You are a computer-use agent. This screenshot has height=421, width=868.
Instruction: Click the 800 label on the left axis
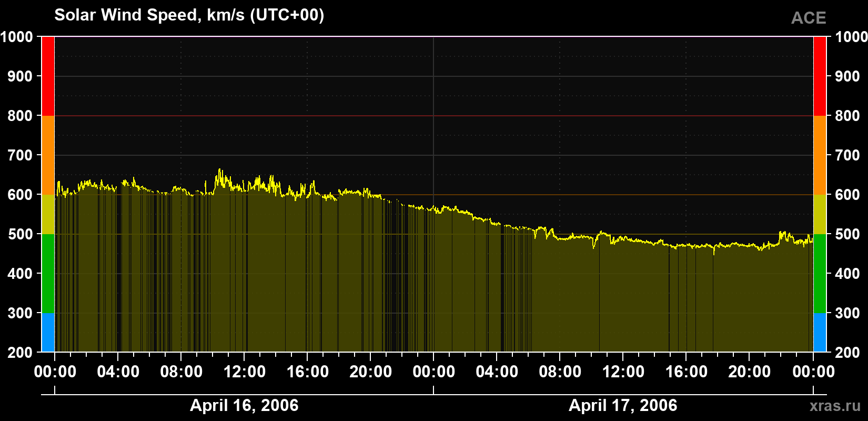pyautogui.click(x=21, y=116)
